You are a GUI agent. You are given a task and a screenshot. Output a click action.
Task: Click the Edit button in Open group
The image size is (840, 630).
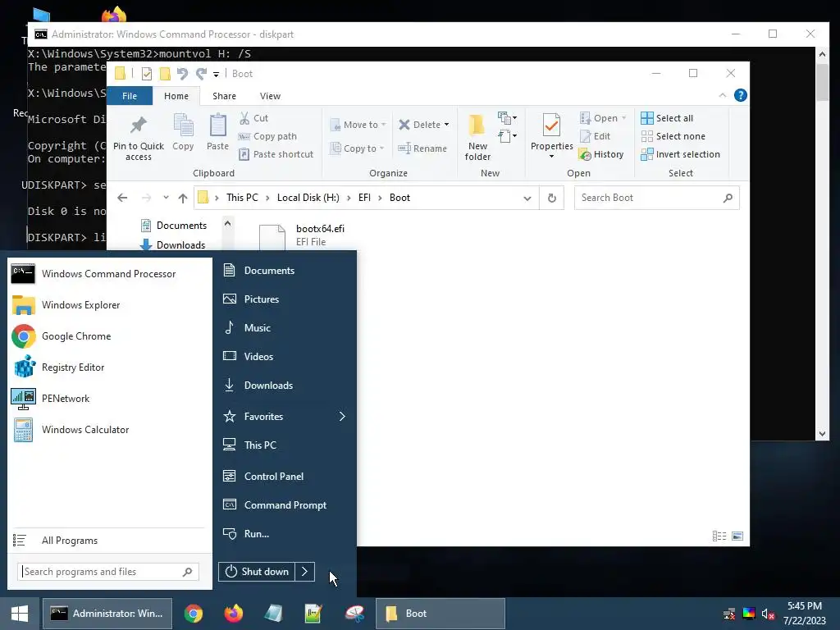(596, 136)
